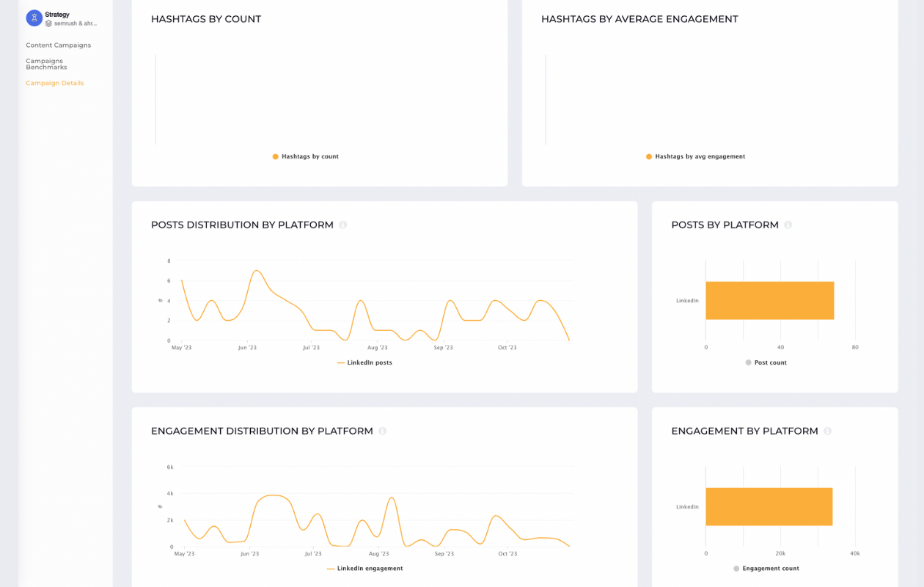Open Campaigns Benchmarks in sidebar

(x=46, y=64)
